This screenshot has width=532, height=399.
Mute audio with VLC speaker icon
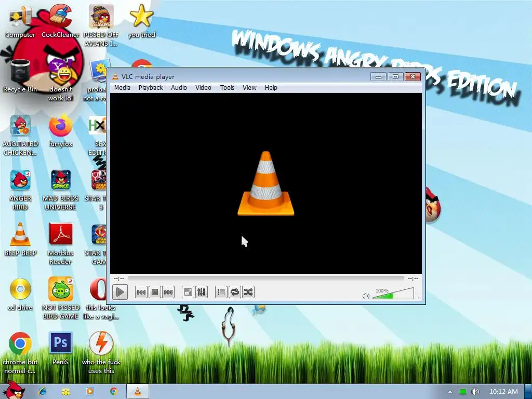366,296
